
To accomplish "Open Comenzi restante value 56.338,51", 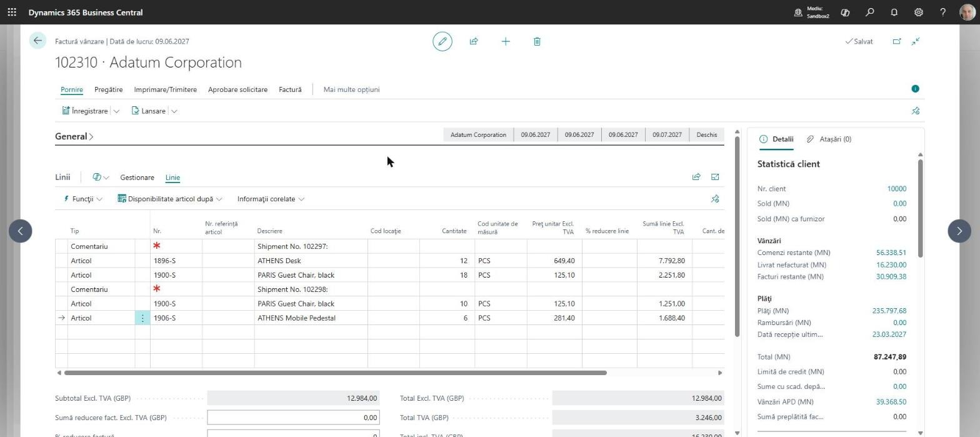I will (x=891, y=253).
